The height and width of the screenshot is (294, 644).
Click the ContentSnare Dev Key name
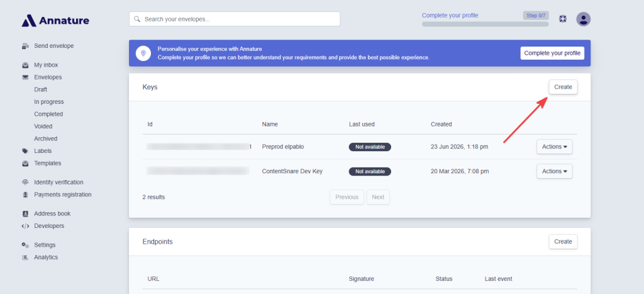click(x=292, y=171)
